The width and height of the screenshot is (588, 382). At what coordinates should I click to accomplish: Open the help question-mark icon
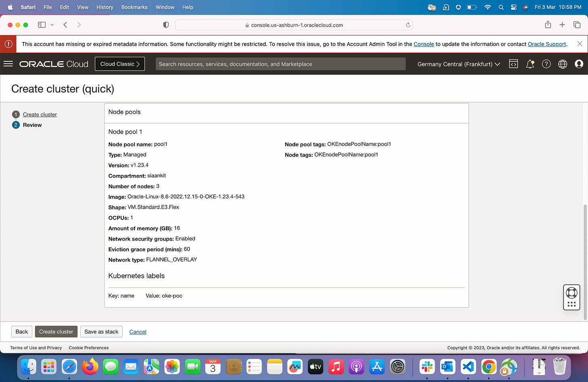click(x=546, y=64)
